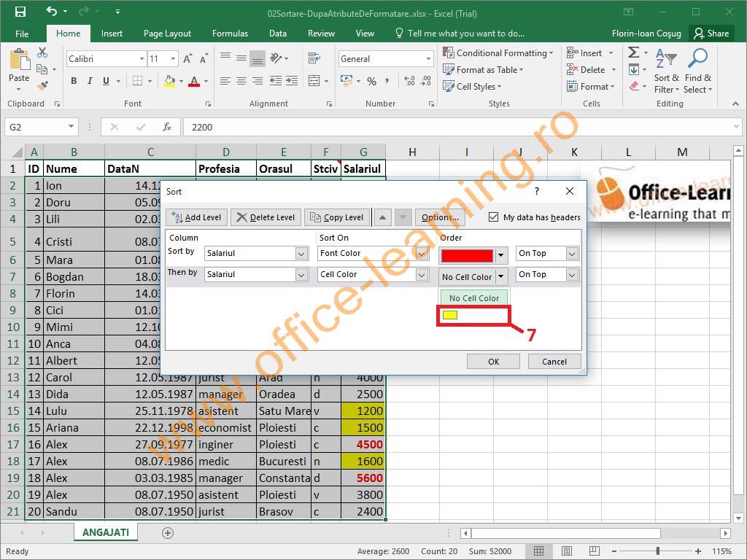The height and width of the screenshot is (560, 747).
Task: Switch to the Review tab
Action: pos(321,34)
